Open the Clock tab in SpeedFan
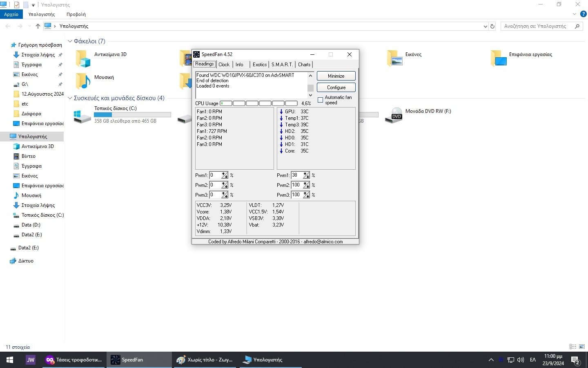The image size is (588, 368). (224, 65)
